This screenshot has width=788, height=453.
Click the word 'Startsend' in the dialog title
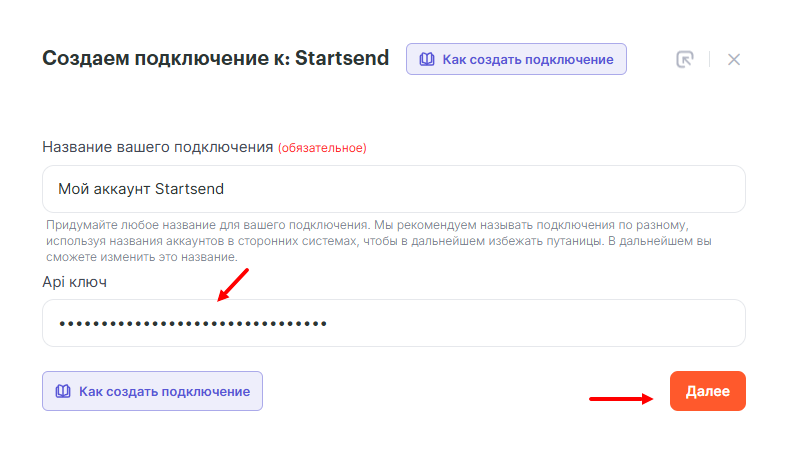click(342, 58)
